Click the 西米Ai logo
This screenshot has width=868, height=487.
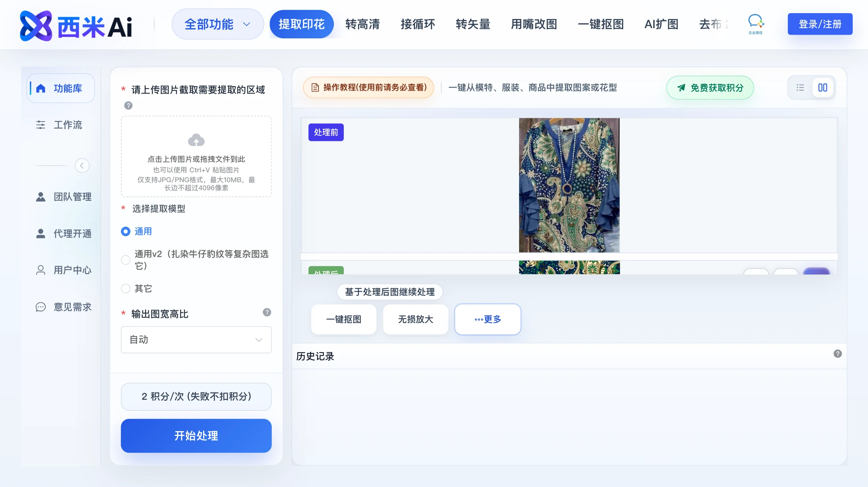tap(76, 26)
